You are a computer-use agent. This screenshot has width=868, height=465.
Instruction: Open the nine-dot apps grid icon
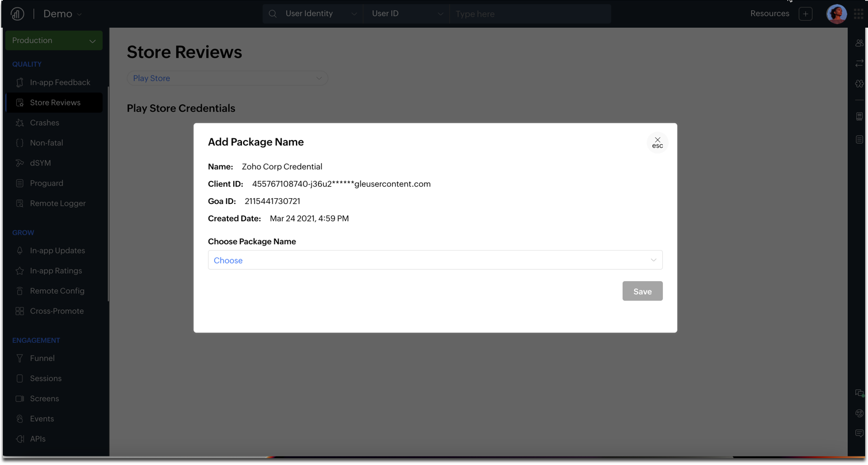(x=858, y=14)
